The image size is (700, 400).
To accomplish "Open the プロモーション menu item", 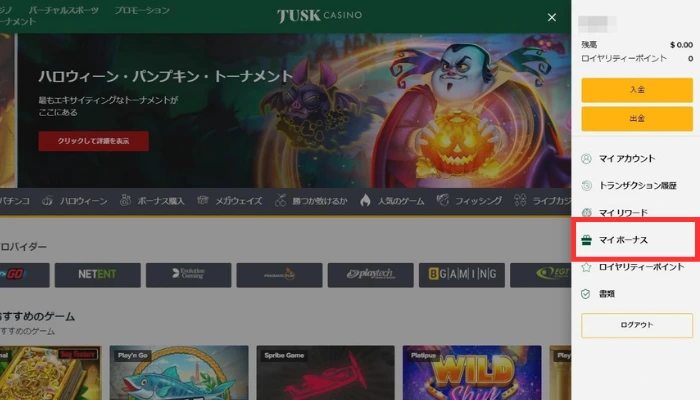I will [x=141, y=10].
